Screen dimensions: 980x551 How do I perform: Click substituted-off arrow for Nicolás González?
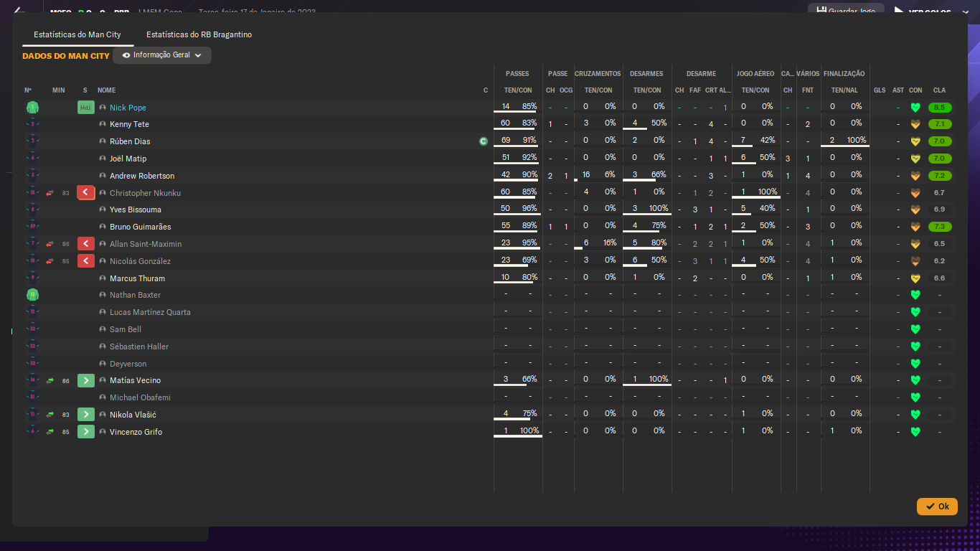[x=86, y=261]
